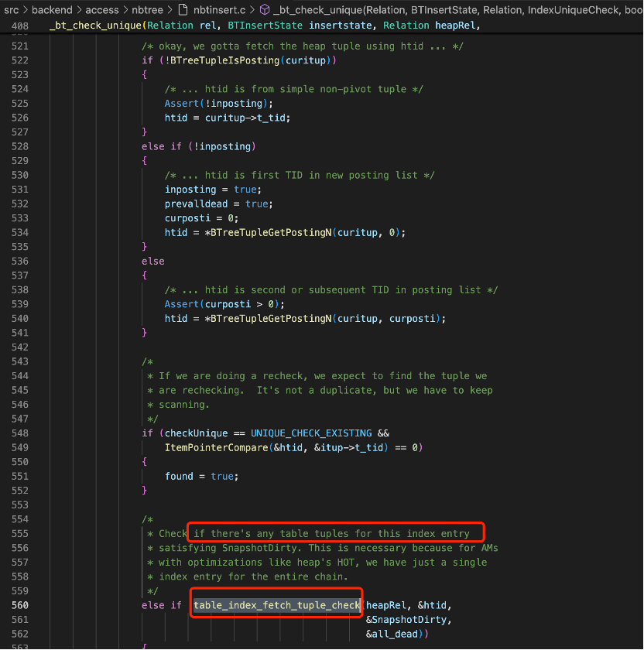Open the access breadcrumb segment

tap(102, 9)
